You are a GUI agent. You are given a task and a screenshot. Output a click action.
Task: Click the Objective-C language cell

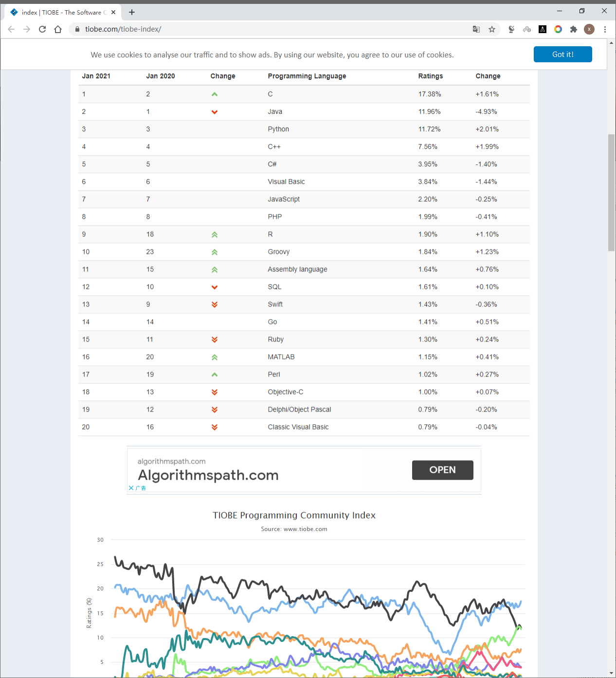(286, 392)
